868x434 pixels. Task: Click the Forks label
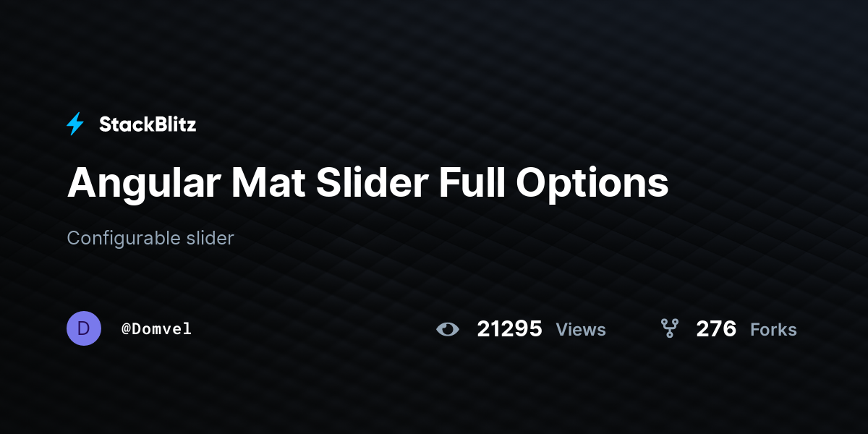pyautogui.click(x=773, y=330)
